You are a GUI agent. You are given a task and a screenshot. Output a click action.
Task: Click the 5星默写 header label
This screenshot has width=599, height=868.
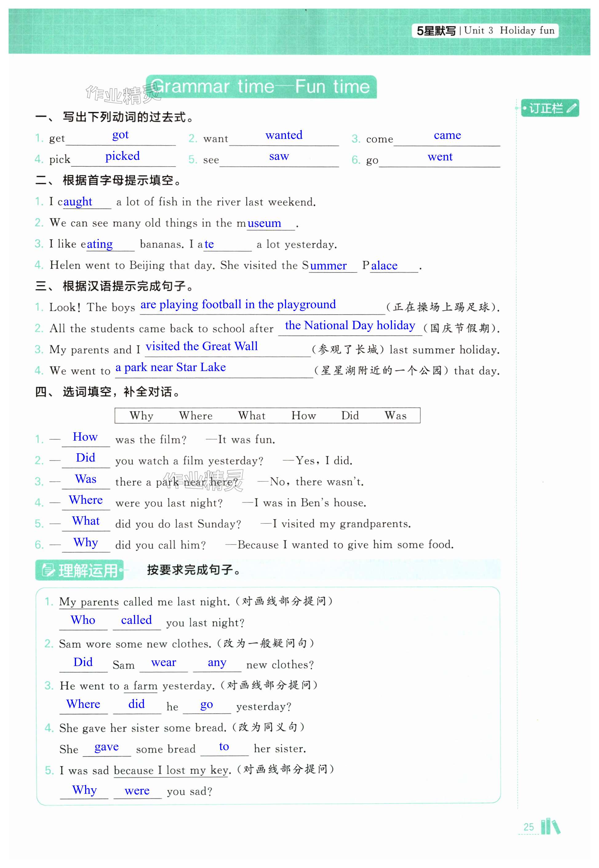pos(436,31)
